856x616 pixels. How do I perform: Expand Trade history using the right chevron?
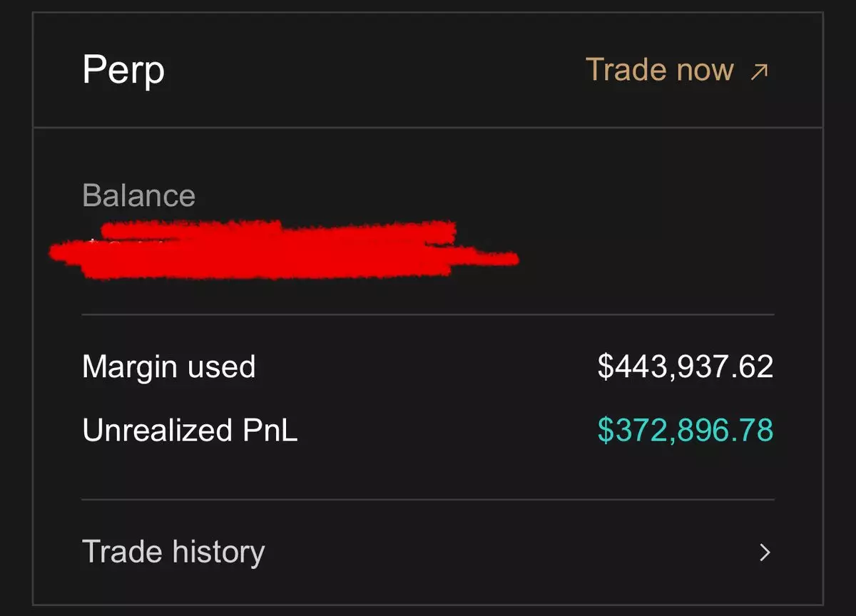coord(765,553)
